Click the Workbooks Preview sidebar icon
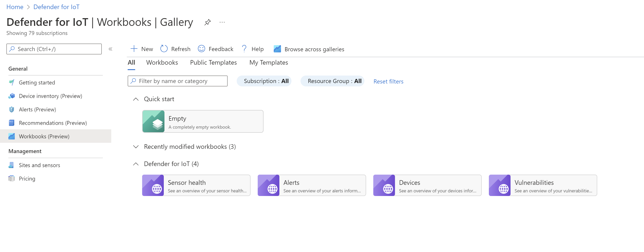This screenshot has width=644, height=252. click(11, 136)
